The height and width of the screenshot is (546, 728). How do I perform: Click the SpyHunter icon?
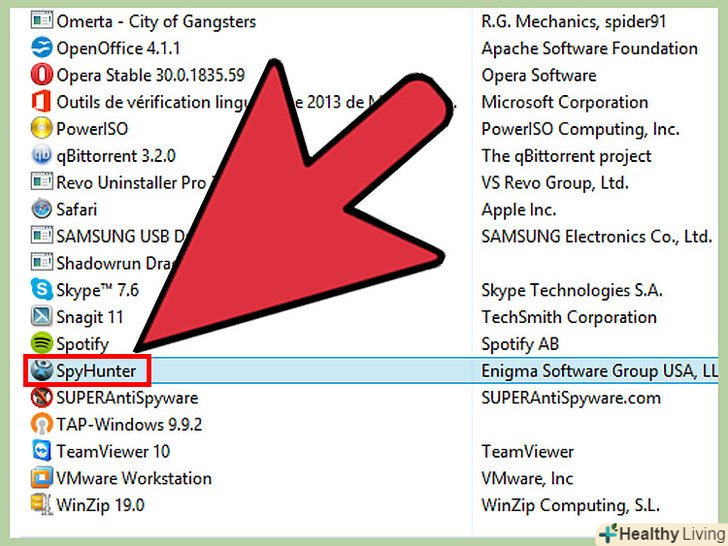(42, 370)
